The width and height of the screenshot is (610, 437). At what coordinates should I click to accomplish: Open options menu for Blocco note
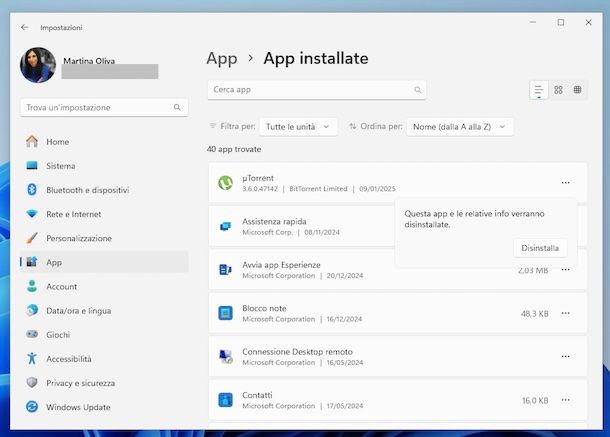565,313
